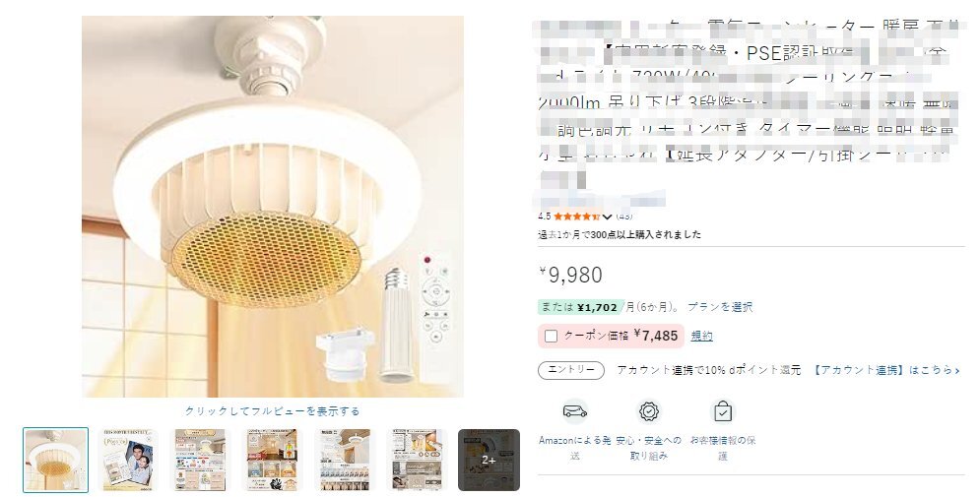The width and height of the screenshot is (980, 497).
Task: Open the coupon 規約 terms link
Action: click(702, 336)
